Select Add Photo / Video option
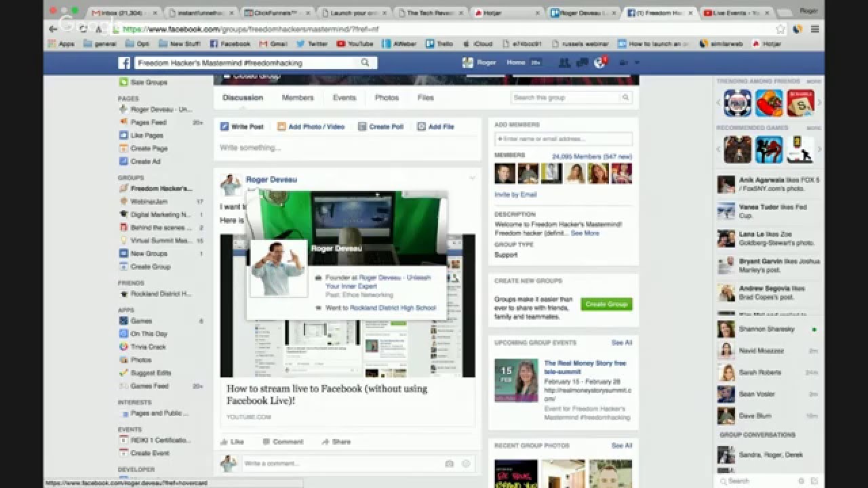 point(311,127)
